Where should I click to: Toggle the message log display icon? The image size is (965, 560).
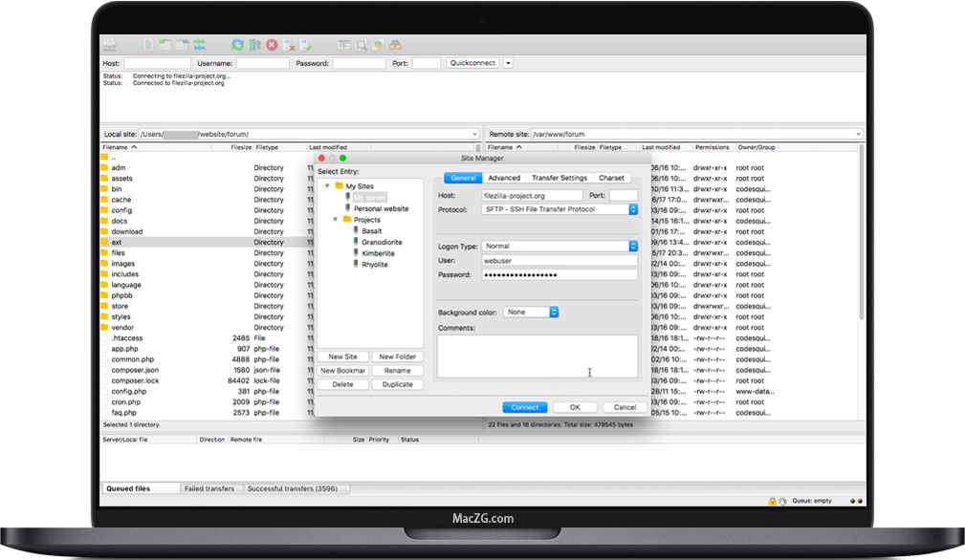[148, 45]
